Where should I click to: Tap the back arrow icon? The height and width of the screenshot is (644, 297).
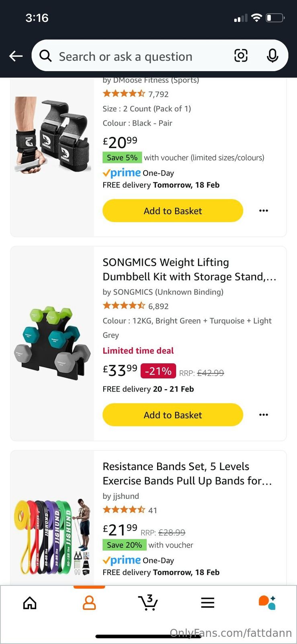[16, 56]
